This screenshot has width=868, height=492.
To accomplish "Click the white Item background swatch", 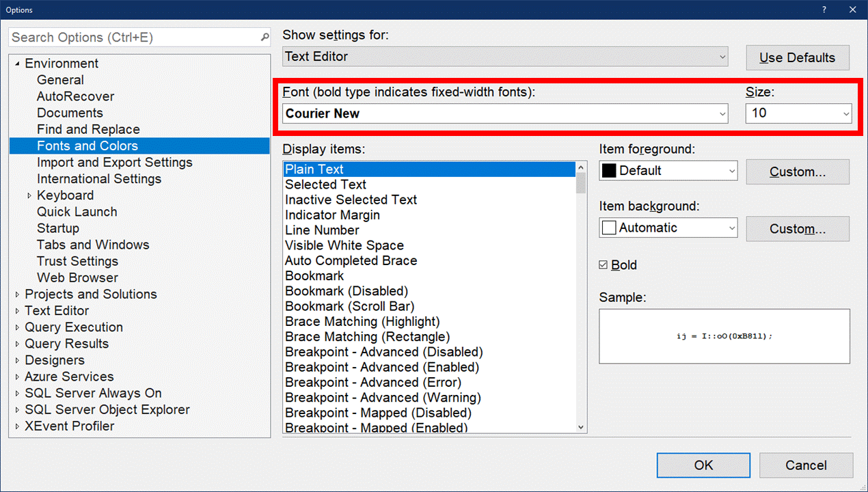I will point(608,228).
